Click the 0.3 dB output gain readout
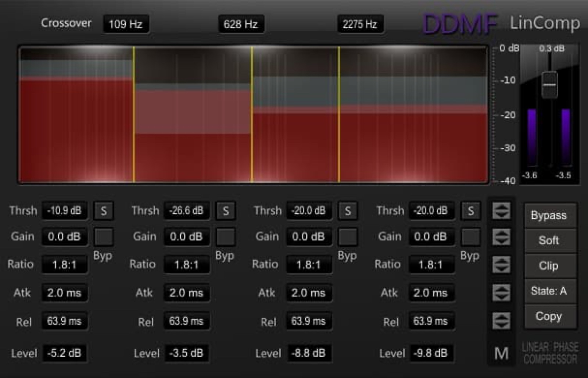588x378 pixels. click(552, 49)
